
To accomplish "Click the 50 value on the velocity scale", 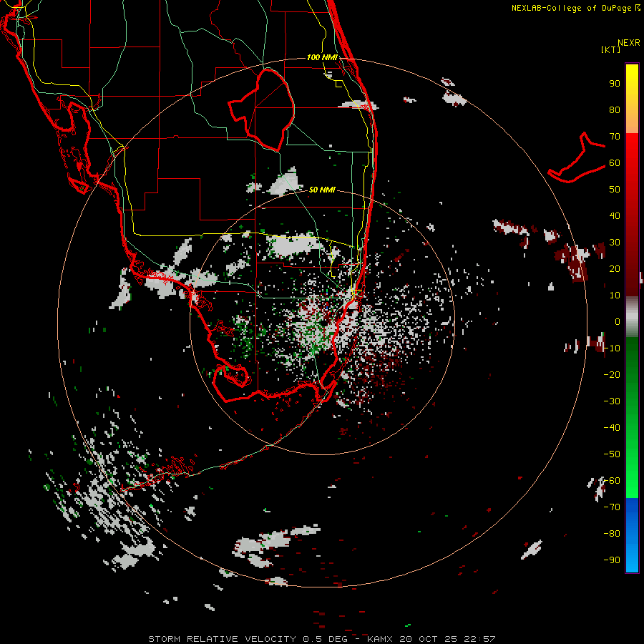I will click(615, 190).
